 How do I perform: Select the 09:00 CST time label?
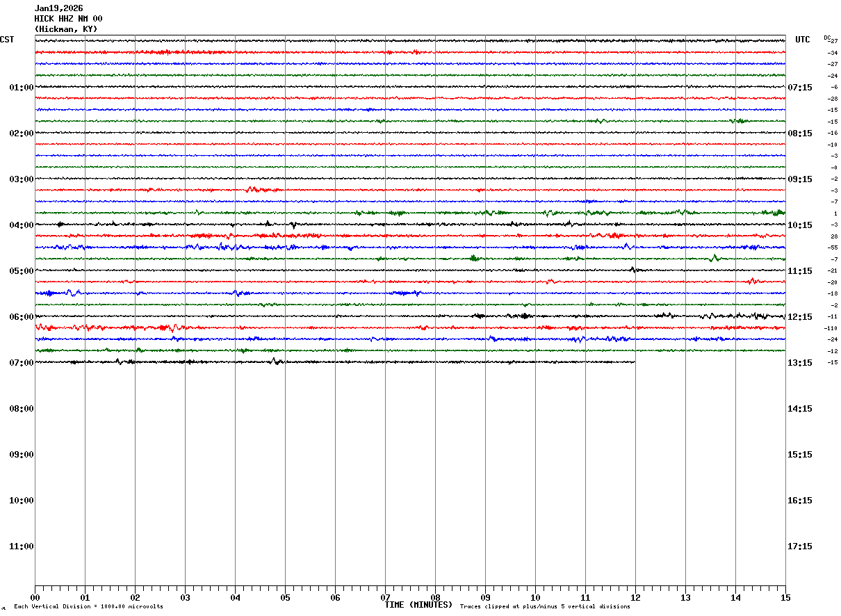coord(22,455)
